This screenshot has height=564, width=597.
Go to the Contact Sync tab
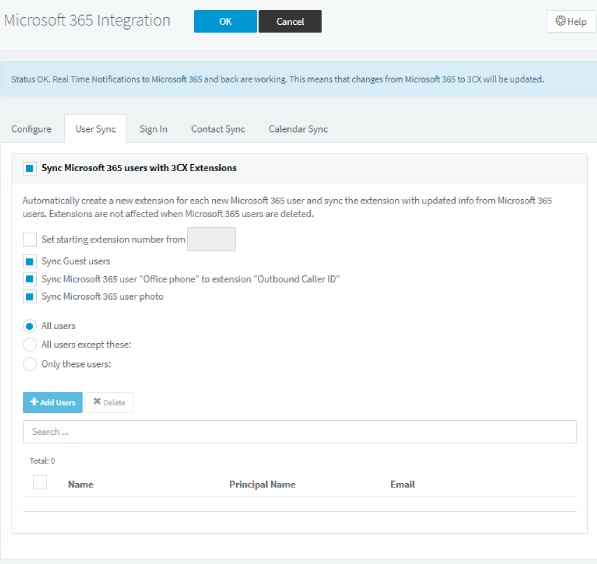coord(218,129)
